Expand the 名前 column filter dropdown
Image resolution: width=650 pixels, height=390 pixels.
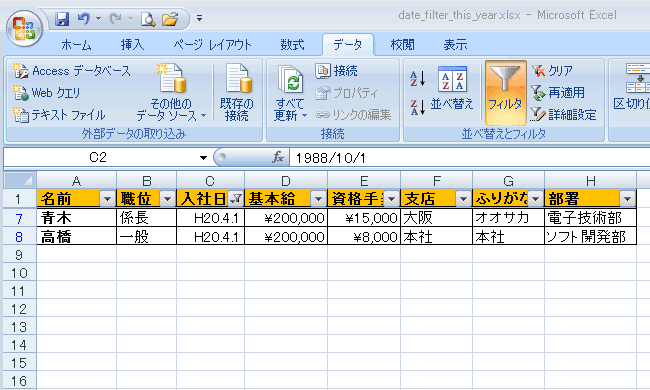107,199
